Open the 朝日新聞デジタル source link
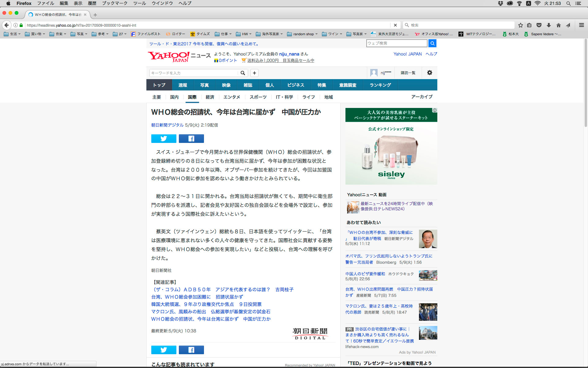 167,125
